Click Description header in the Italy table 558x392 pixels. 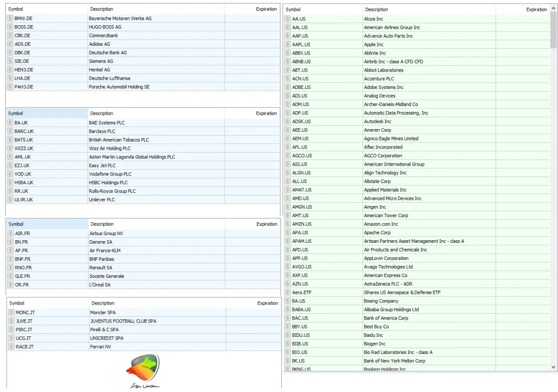pos(157,303)
